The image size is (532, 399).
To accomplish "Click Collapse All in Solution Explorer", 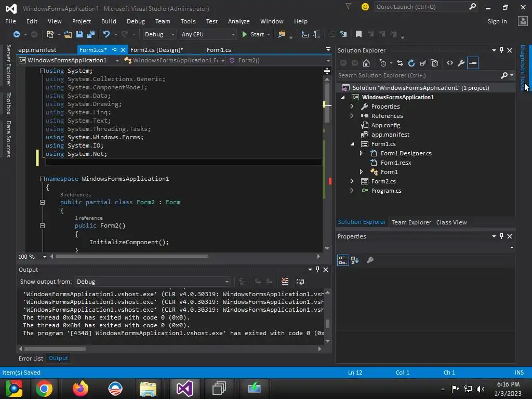I will click(423, 63).
